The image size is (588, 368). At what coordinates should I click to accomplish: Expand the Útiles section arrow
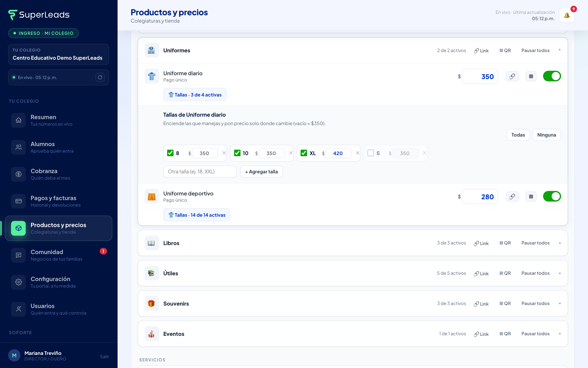(560, 273)
